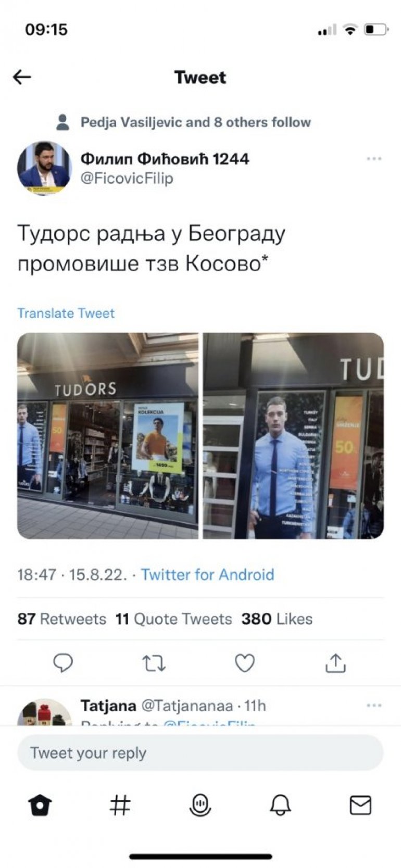The width and height of the screenshot is (401, 868).
Task: Open the Home tab in bottom bar
Action: point(40,805)
